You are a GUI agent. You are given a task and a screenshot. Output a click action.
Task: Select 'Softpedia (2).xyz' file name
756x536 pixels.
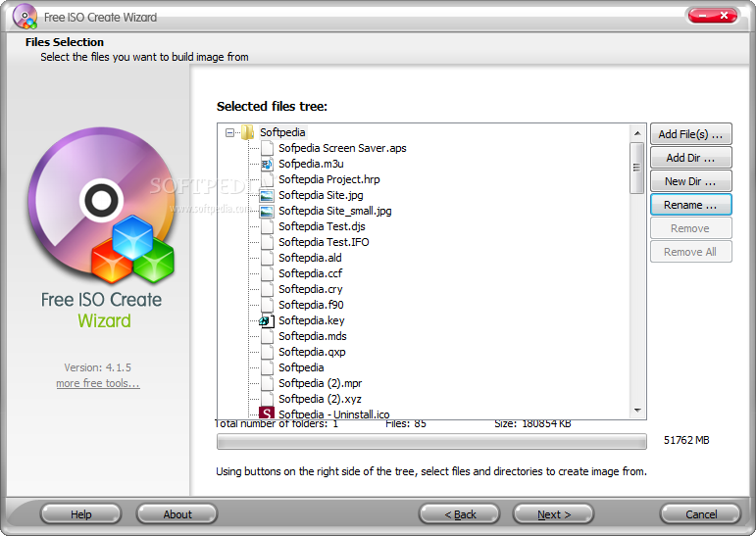point(320,399)
